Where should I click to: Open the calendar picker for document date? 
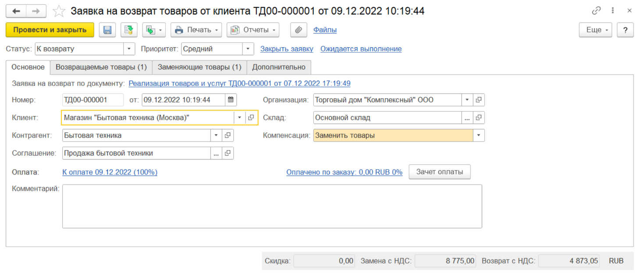pyautogui.click(x=231, y=100)
